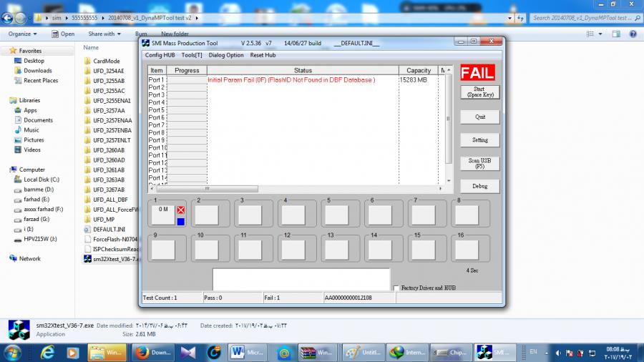The image size is (644, 362).
Task: Click the Status column header
Action: click(x=303, y=70)
